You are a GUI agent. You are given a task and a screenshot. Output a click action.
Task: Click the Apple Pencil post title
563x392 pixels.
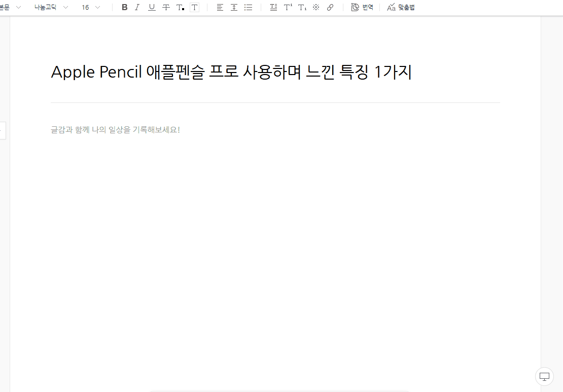tap(231, 72)
